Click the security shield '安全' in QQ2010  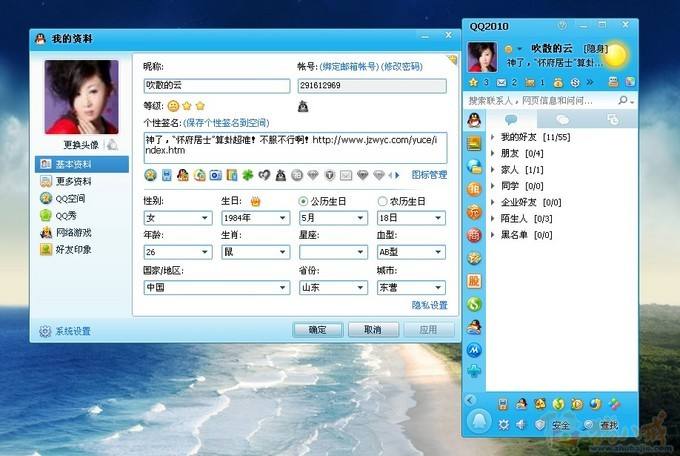[x=552, y=425]
